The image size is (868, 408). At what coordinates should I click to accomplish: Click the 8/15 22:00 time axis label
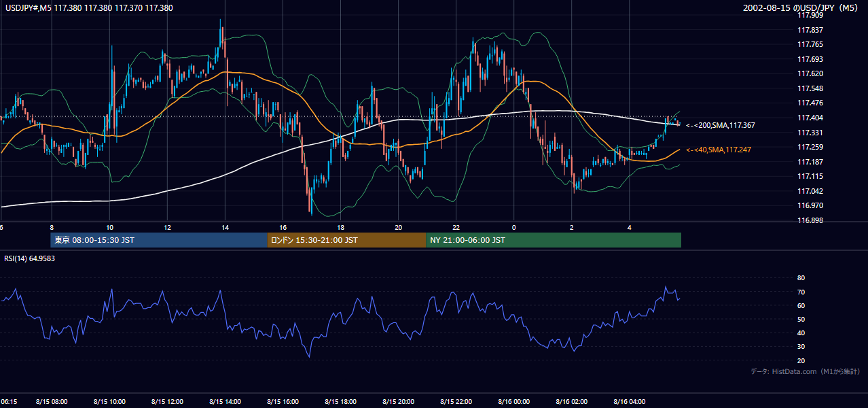pos(456,402)
